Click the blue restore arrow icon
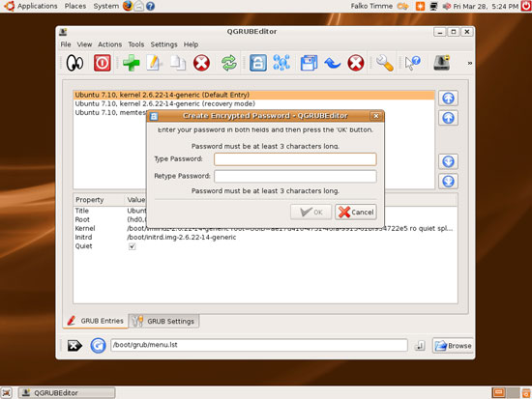The image size is (532, 399). coord(332,63)
